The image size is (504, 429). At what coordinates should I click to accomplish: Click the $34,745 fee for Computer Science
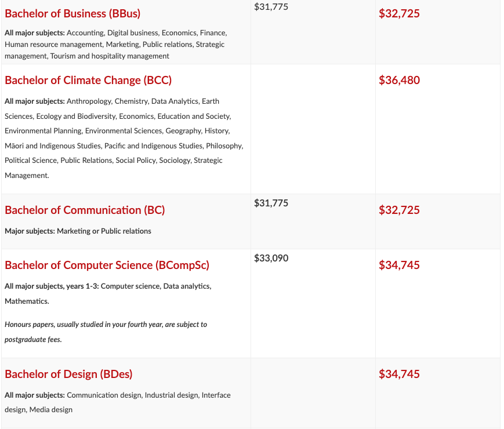pos(399,265)
